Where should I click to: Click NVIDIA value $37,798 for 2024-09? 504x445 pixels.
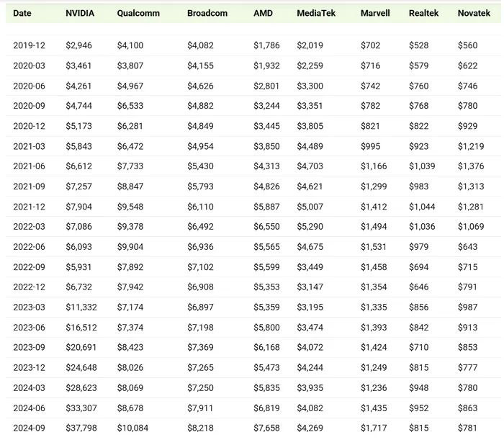coord(81,428)
